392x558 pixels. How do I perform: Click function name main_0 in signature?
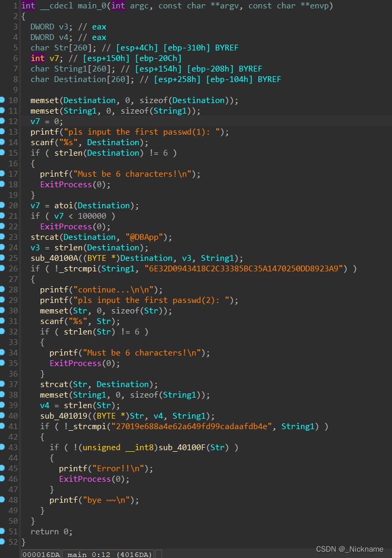pyautogui.click(x=92, y=6)
